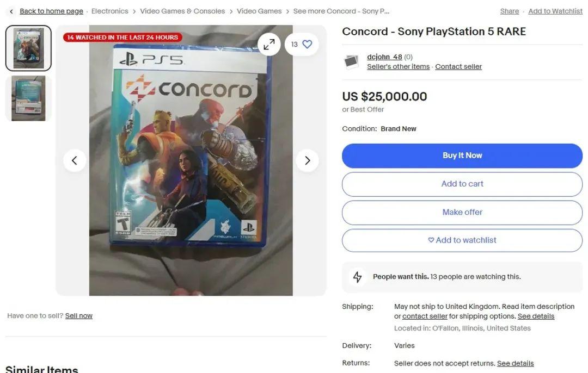
Task: Click the back arrow chevron in breadcrumb
Action: [x=11, y=11]
